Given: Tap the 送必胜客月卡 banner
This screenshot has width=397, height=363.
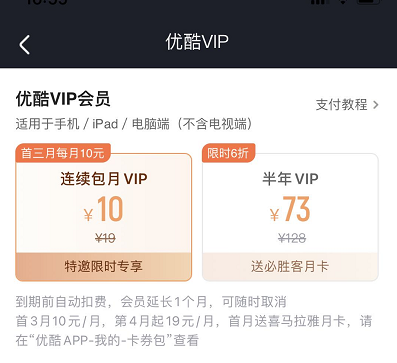Looking at the screenshot, I should 290,267.
